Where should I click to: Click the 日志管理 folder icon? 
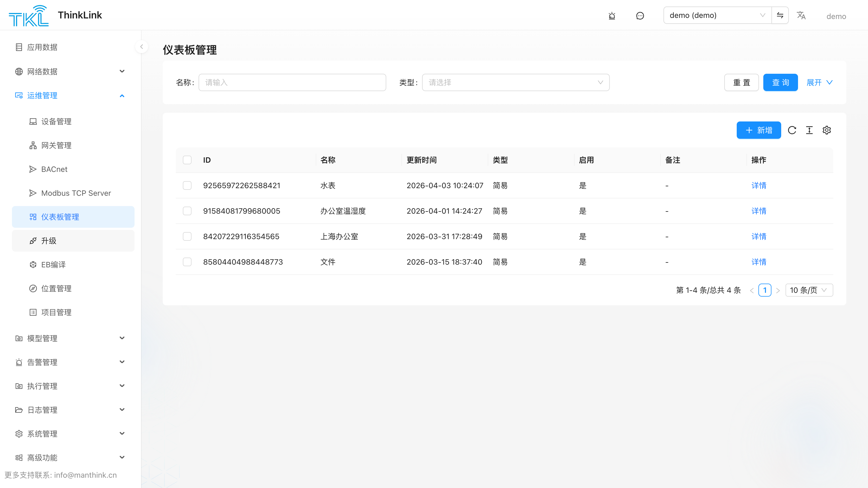(x=19, y=410)
